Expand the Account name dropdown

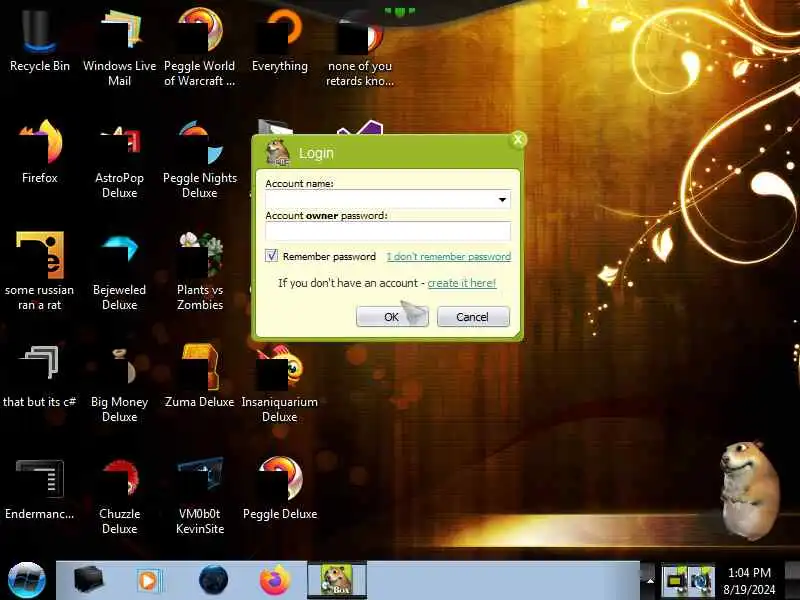(502, 199)
